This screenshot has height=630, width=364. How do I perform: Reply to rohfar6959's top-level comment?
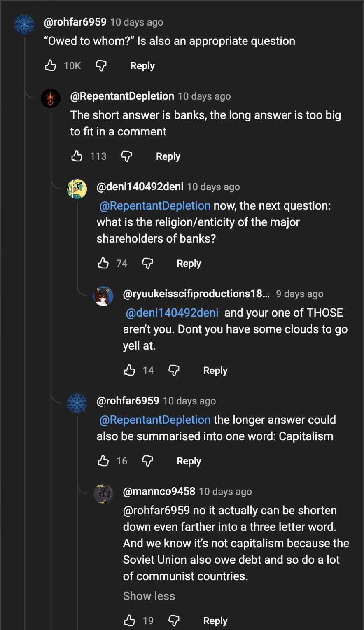pyautogui.click(x=142, y=66)
